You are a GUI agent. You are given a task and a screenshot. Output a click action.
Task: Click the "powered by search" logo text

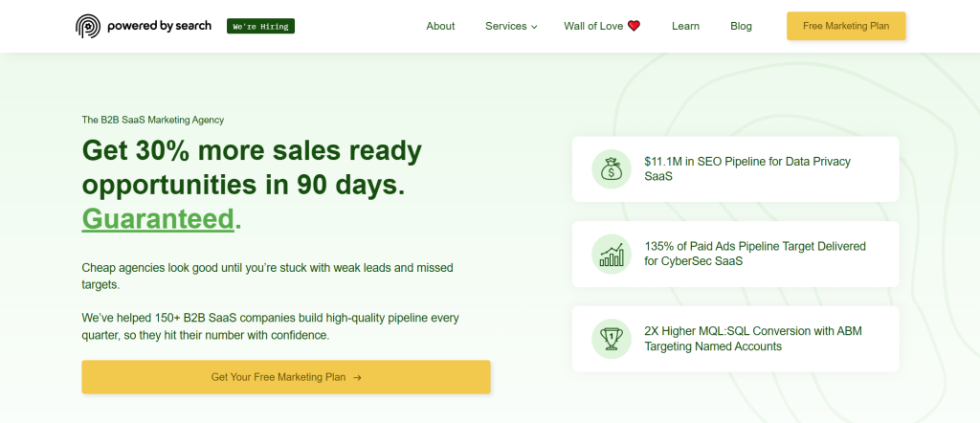coord(158,26)
